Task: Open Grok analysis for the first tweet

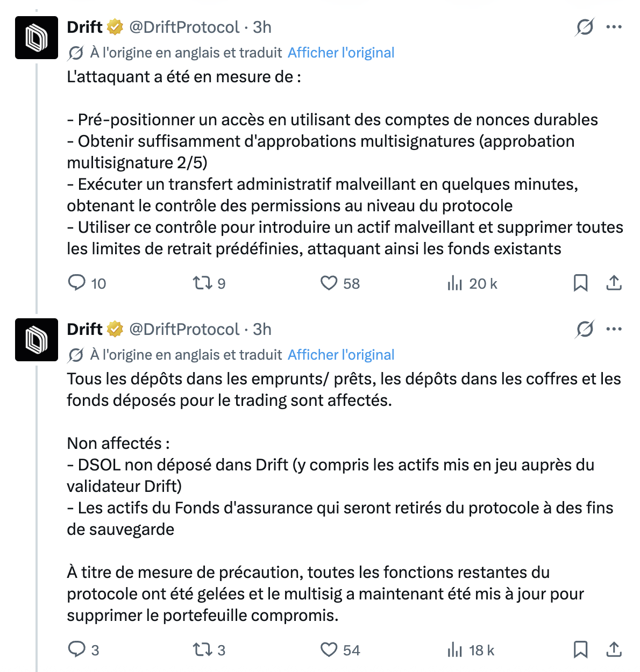Action: 586,27
